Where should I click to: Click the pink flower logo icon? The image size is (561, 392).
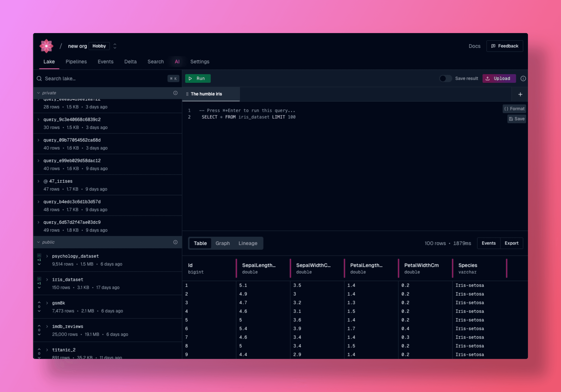pos(46,46)
